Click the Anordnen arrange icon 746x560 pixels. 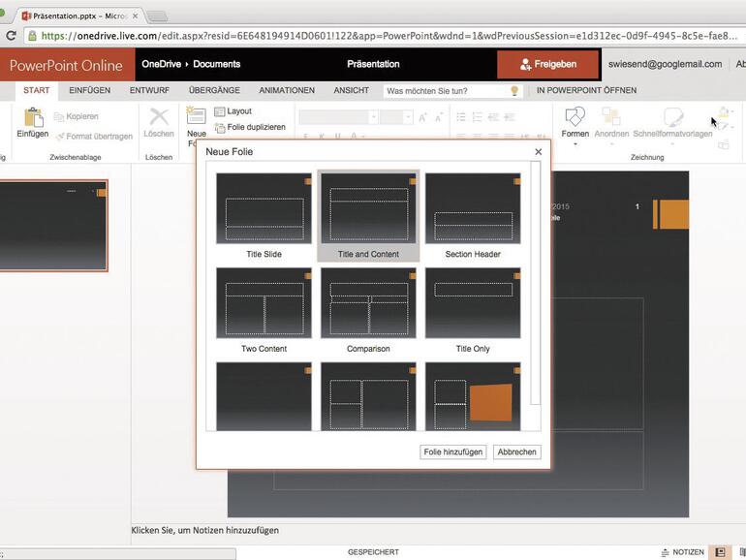click(611, 116)
